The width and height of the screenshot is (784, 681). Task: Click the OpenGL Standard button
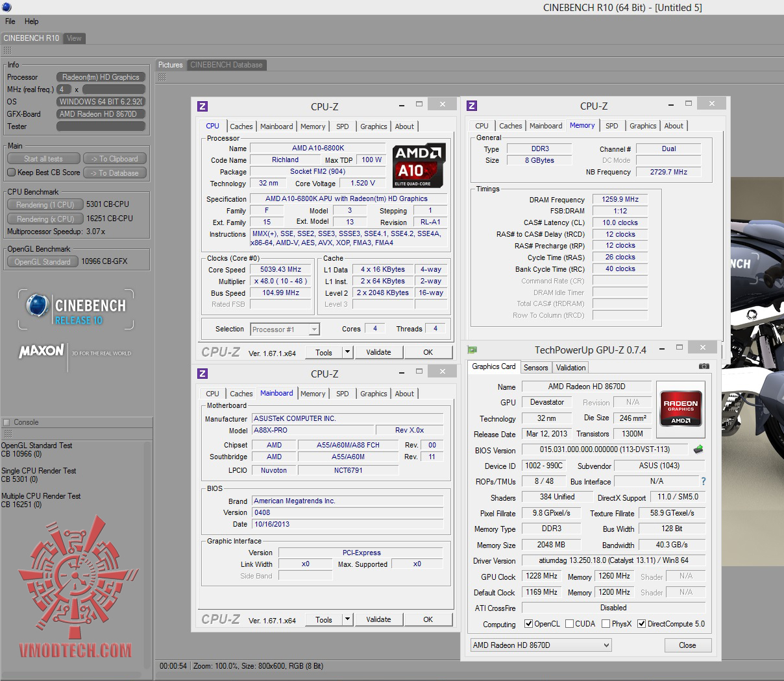42,262
